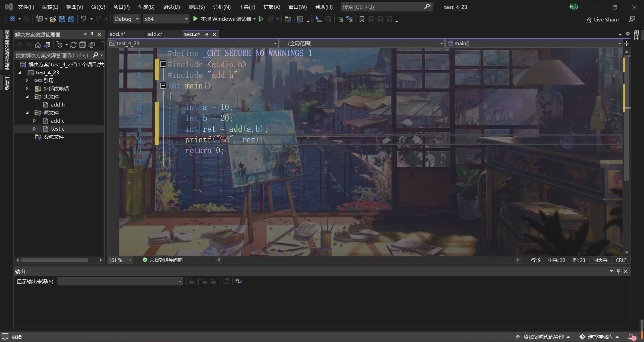Screen dimensions: 644x342
Task: Toggle auto-hide pin on Output panel
Action: point(618,271)
